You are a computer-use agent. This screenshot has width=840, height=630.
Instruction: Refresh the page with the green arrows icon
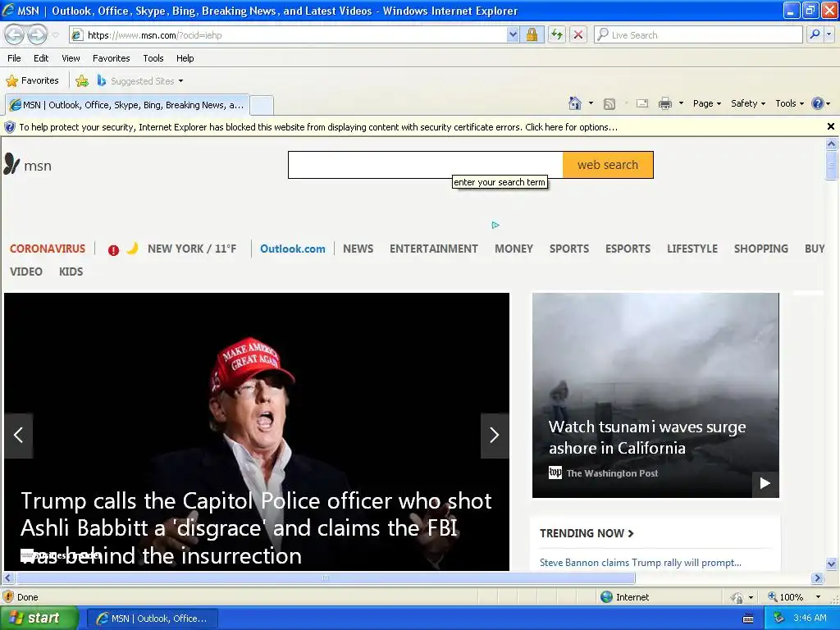tap(557, 34)
